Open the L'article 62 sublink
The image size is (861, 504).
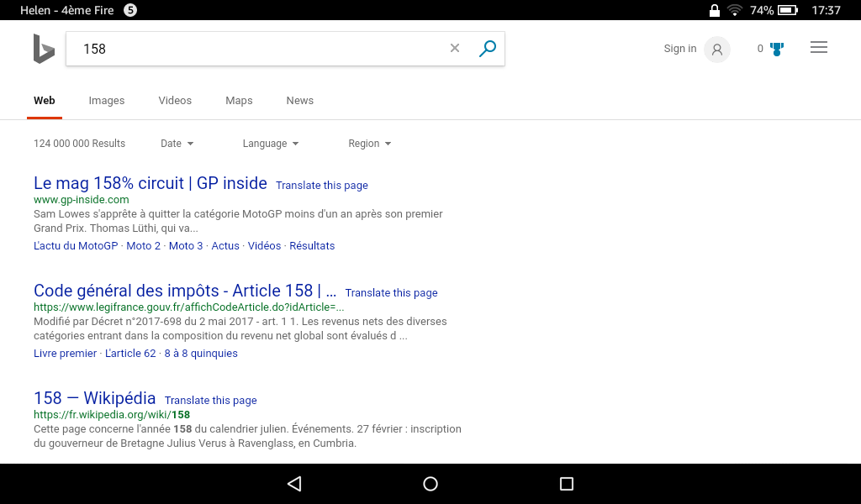(130, 353)
